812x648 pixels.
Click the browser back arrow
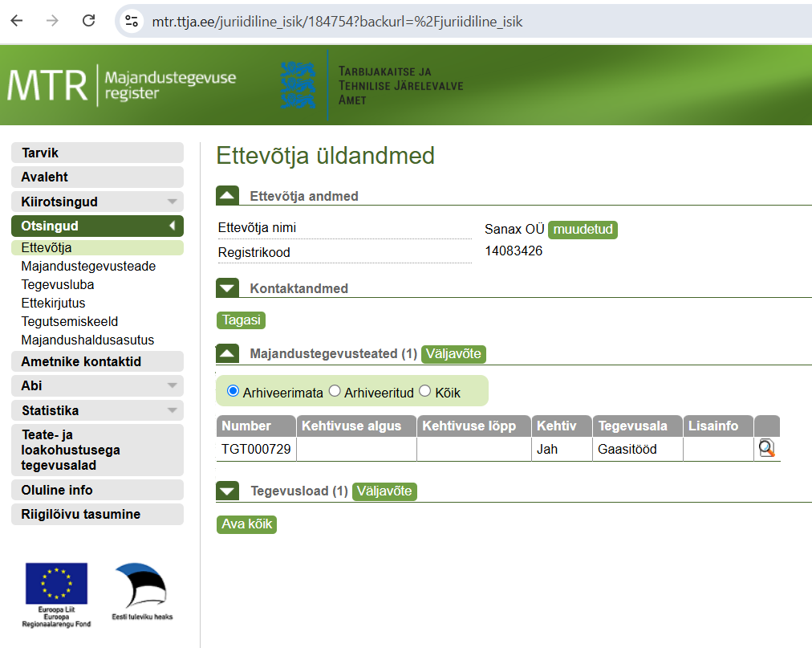tap(17, 22)
